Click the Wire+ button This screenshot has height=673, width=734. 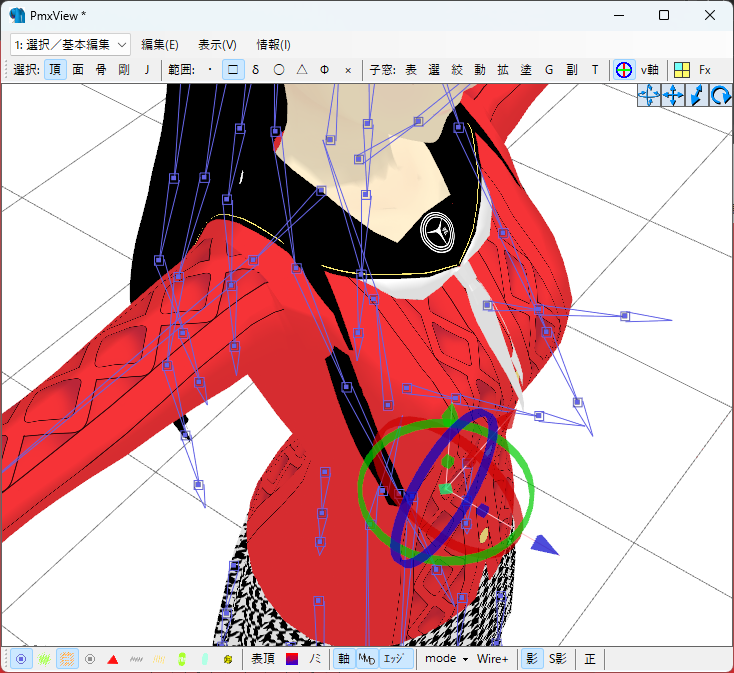tap(492, 659)
